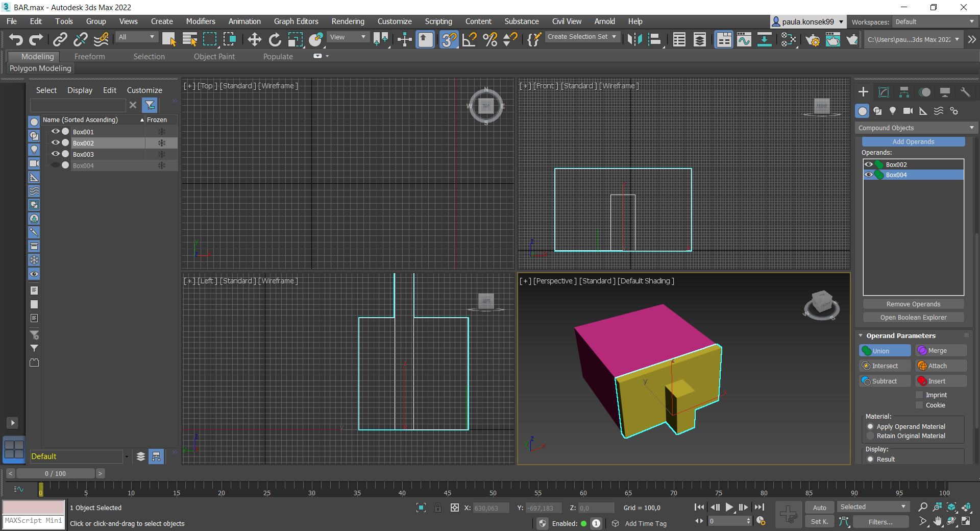The width and height of the screenshot is (980, 531).
Task: Click the Auto key button
Action: pyautogui.click(x=819, y=508)
